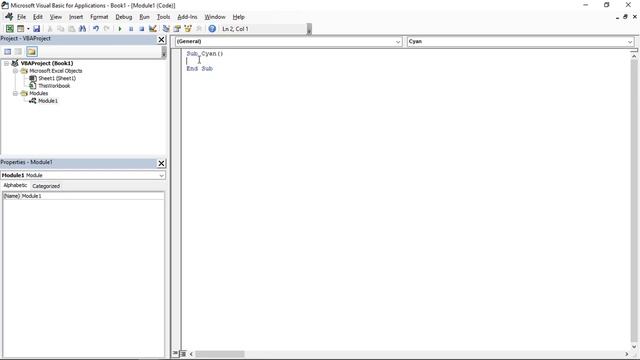Switch to the Alphabetic properties tab
This screenshot has height=360, width=640.
click(15, 185)
